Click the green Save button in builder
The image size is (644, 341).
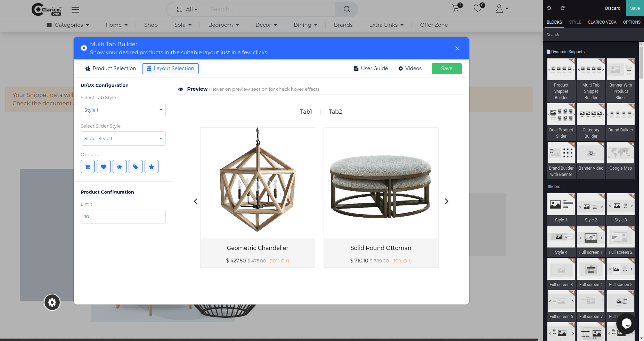pos(447,68)
